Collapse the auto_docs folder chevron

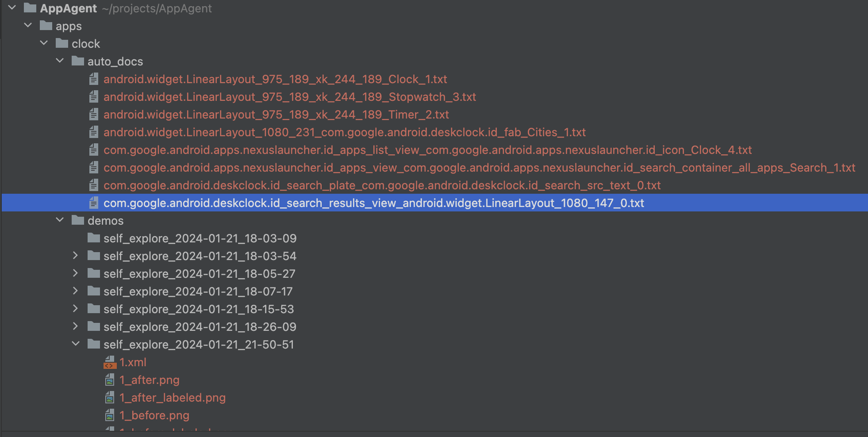pyautogui.click(x=60, y=61)
